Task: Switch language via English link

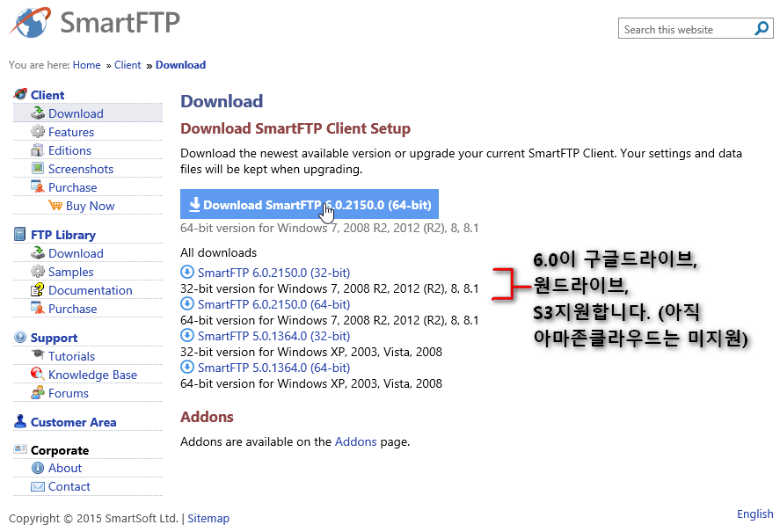Action: click(x=755, y=514)
